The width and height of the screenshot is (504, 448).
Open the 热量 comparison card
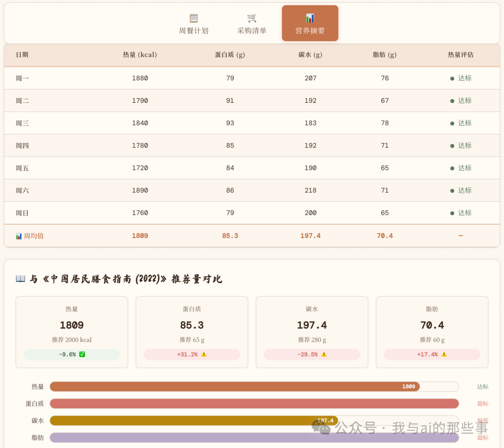72,332
